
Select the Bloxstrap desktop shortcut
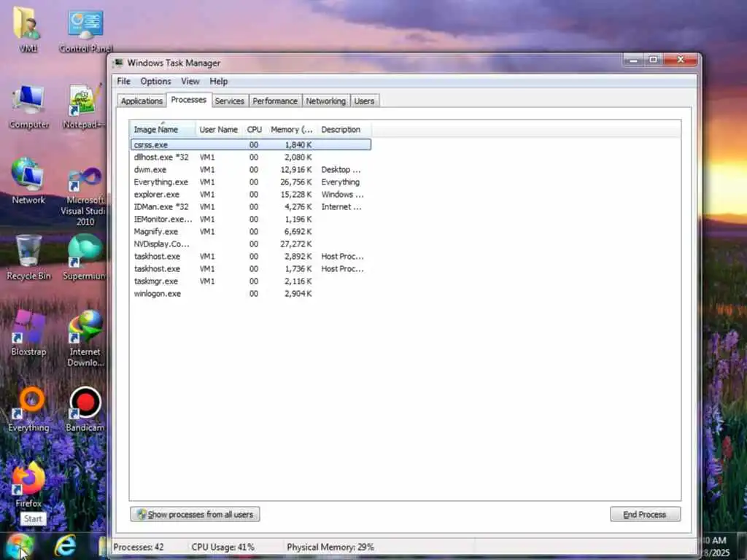pyautogui.click(x=28, y=333)
